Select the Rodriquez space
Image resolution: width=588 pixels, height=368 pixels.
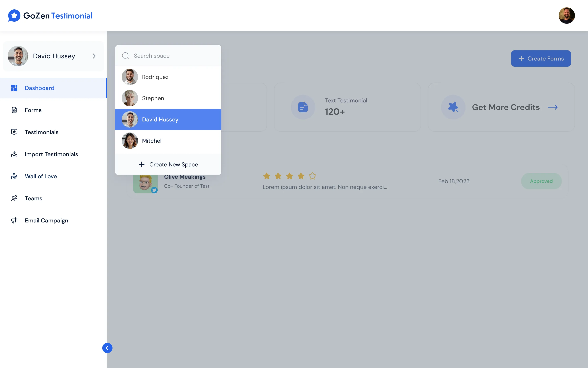168,77
